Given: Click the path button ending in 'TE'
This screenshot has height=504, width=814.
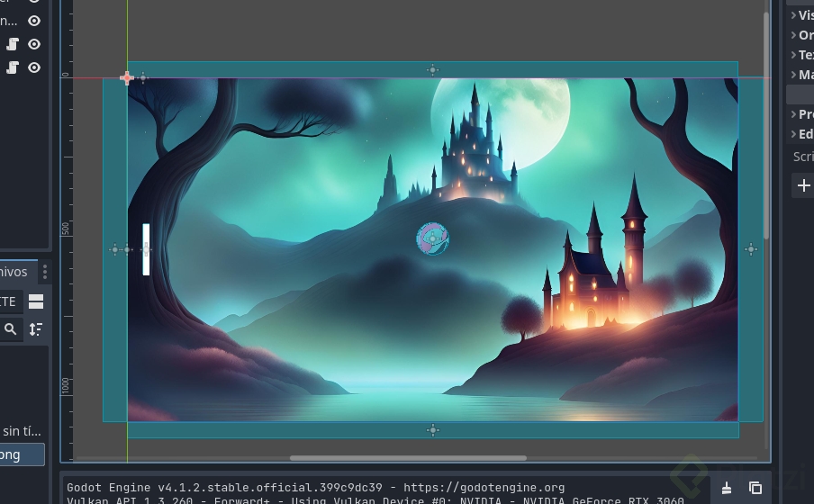Looking at the screenshot, I should [x=11, y=301].
